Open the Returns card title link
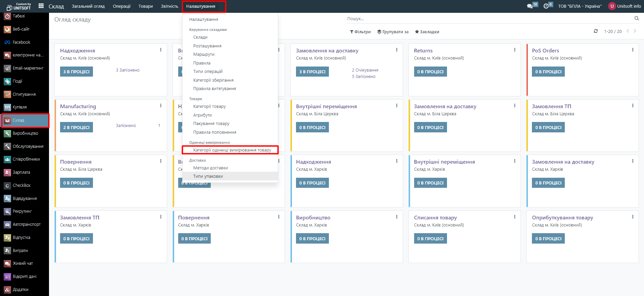The height and width of the screenshot is (296, 644). coord(423,51)
